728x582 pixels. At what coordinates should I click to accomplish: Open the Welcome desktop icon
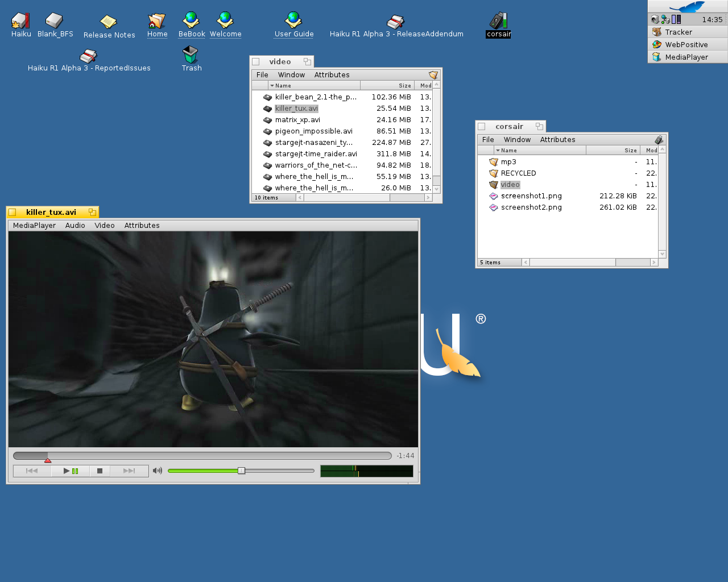(225, 20)
